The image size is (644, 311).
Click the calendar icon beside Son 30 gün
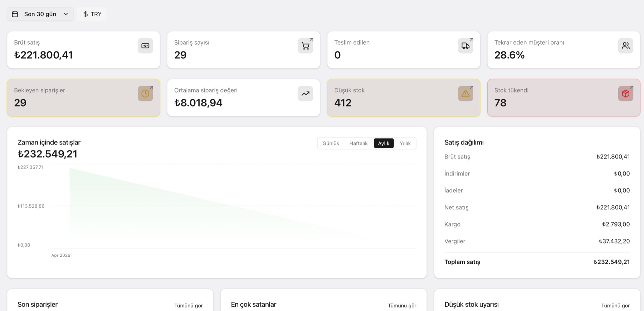15,14
